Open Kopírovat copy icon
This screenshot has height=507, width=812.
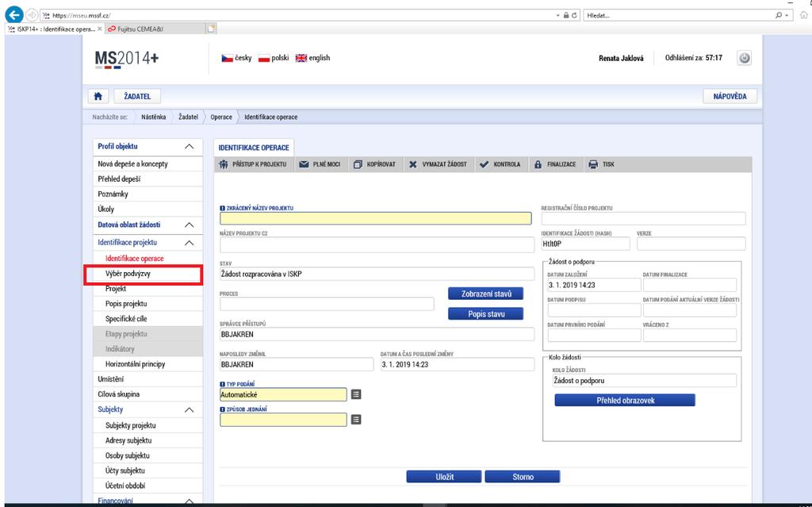click(358, 164)
